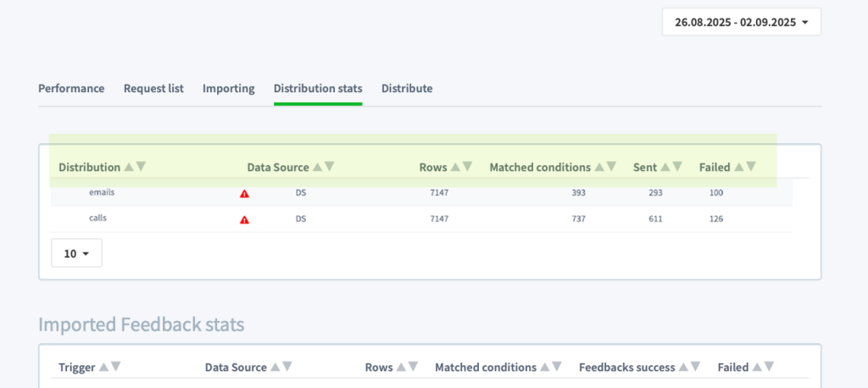
Task: Sort Distribution table Failed column descending
Action: click(x=751, y=167)
